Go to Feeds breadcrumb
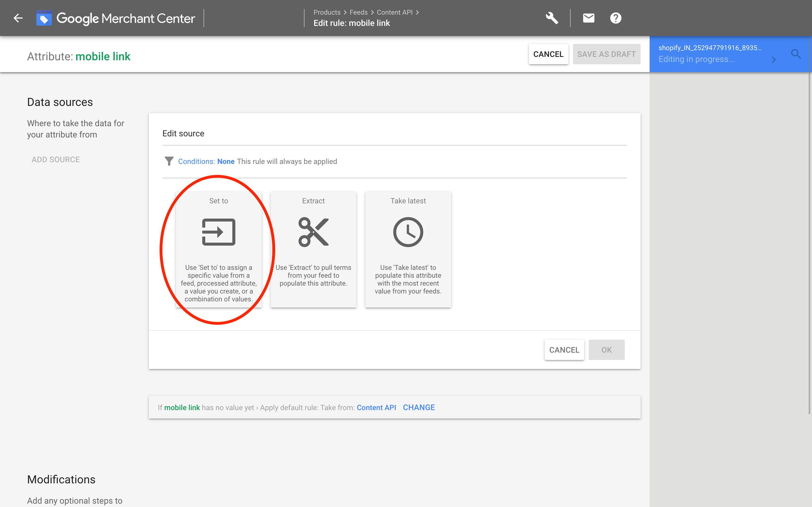Screen dimensions: 812x507 point(358,12)
